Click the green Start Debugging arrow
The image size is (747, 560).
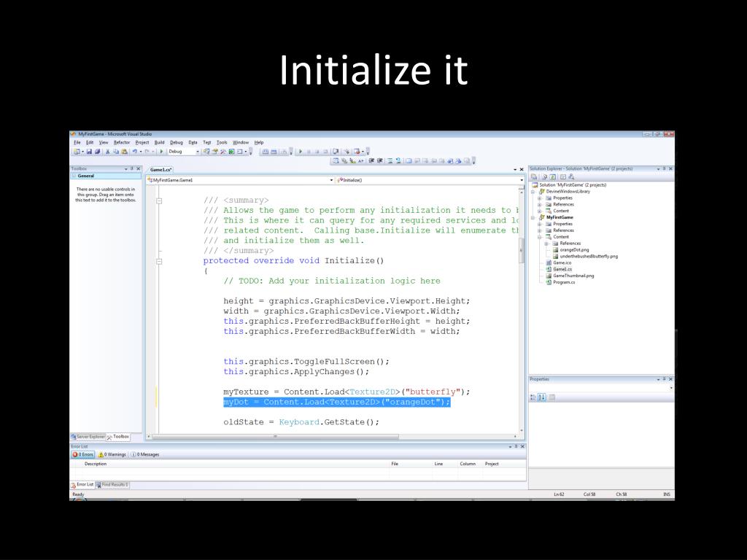tap(161, 152)
